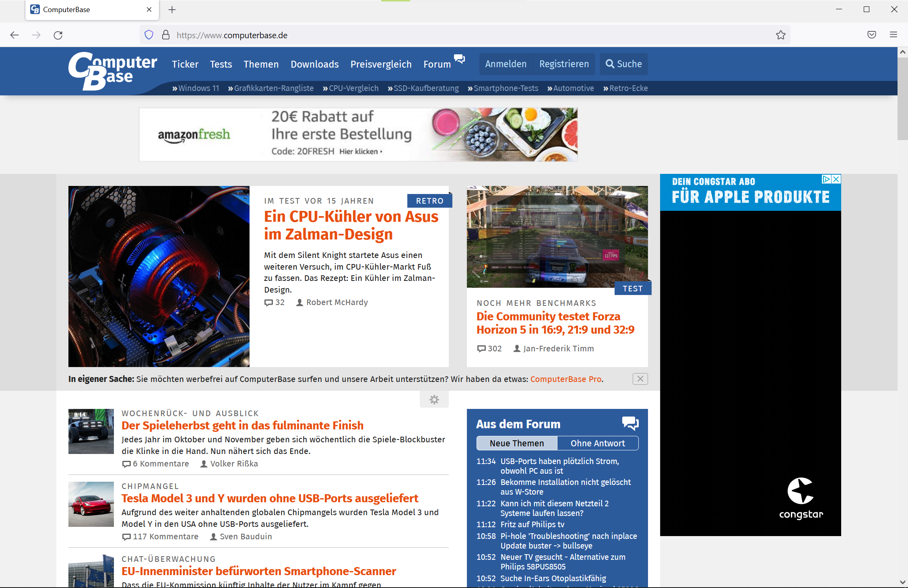
Task: Click the forum speech bubbles icon
Action: pos(459,59)
